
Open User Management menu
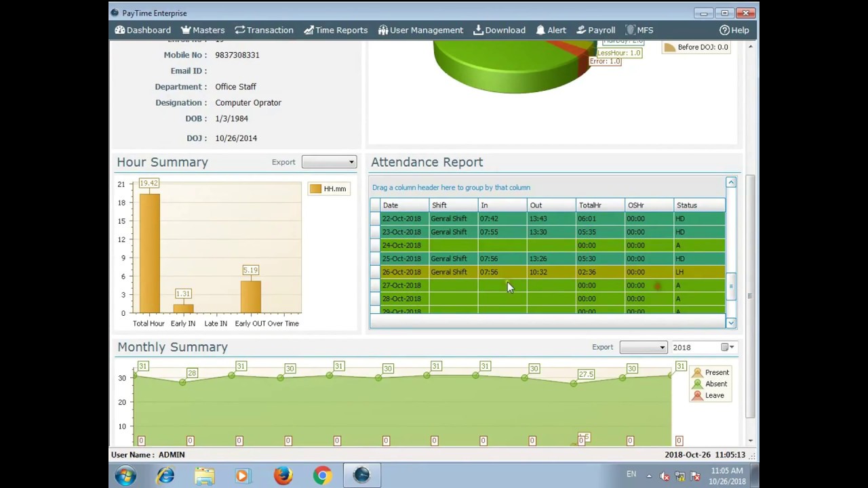click(420, 30)
